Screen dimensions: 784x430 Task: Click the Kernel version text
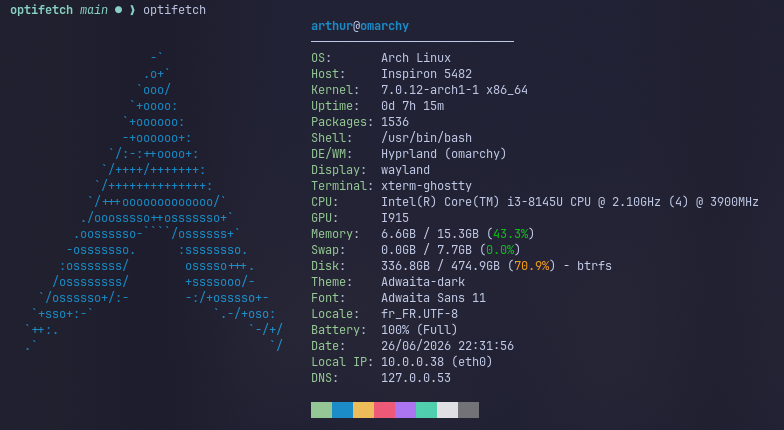tap(454, 90)
